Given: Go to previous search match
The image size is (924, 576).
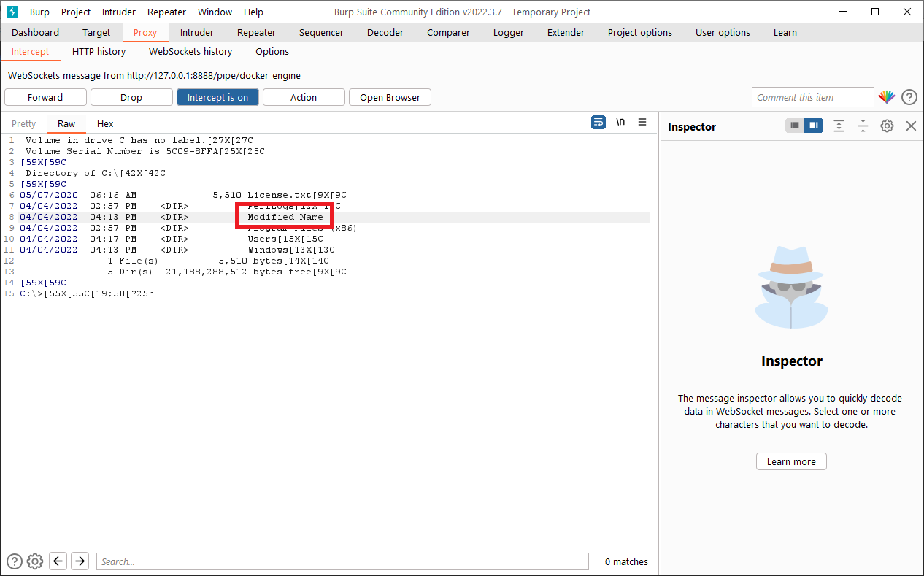Looking at the screenshot, I should click(x=58, y=561).
